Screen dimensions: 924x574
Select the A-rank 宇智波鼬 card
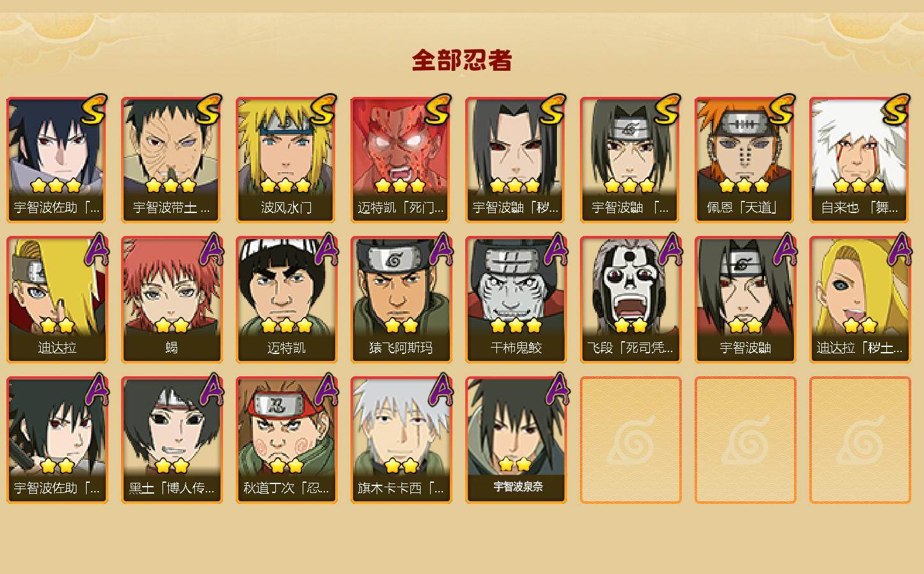(745, 300)
